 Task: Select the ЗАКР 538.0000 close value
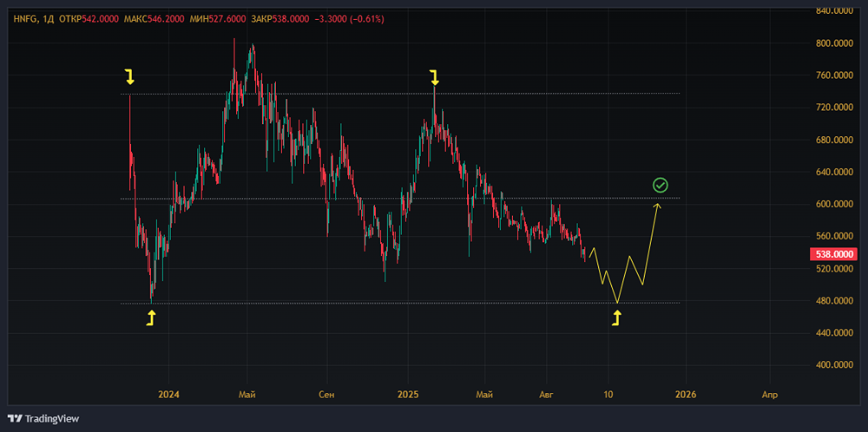pyautogui.click(x=280, y=19)
